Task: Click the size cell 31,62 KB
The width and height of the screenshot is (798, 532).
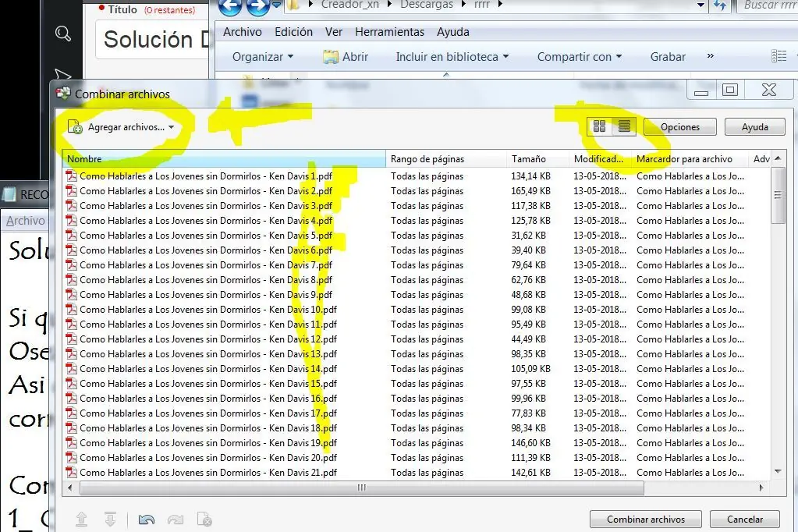Action: click(528, 236)
